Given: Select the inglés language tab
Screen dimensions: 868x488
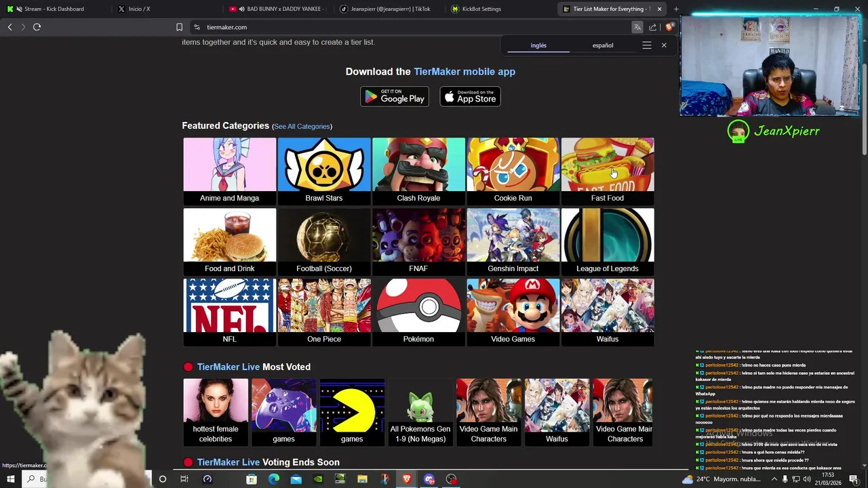Looking at the screenshot, I should [x=538, y=45].
